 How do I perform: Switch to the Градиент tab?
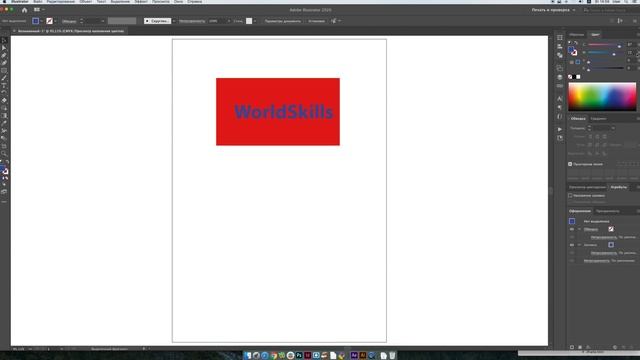pyautogui.click(x=598, y=119)
